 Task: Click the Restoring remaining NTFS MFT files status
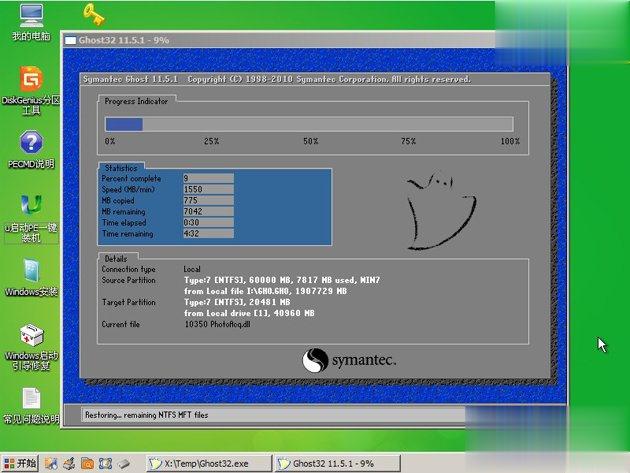coord(147,415)
